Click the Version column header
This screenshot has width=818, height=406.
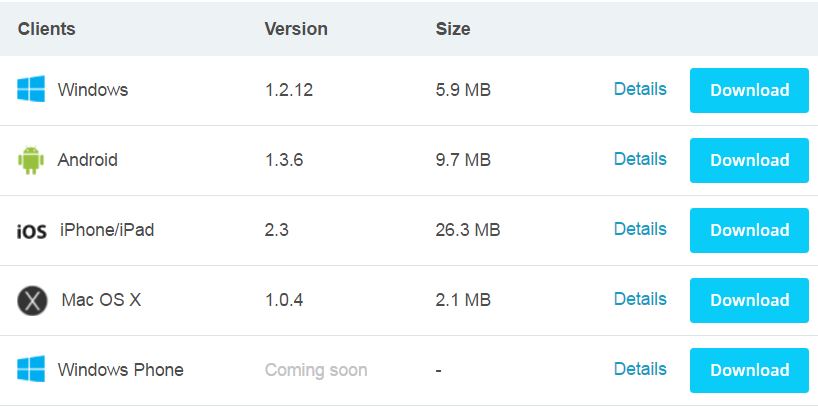(296, 29)
